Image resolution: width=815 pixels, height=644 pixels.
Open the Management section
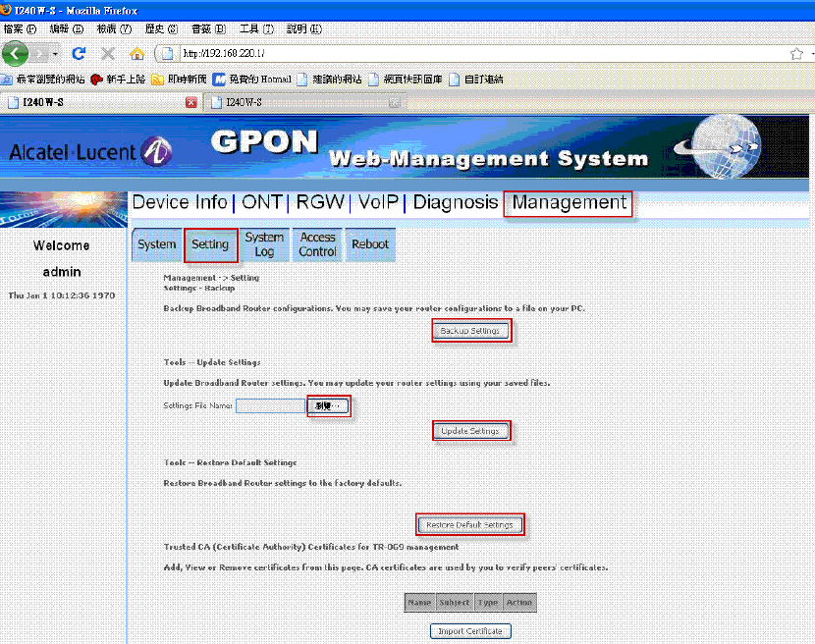pyautogui.click(x=569, y=202)
